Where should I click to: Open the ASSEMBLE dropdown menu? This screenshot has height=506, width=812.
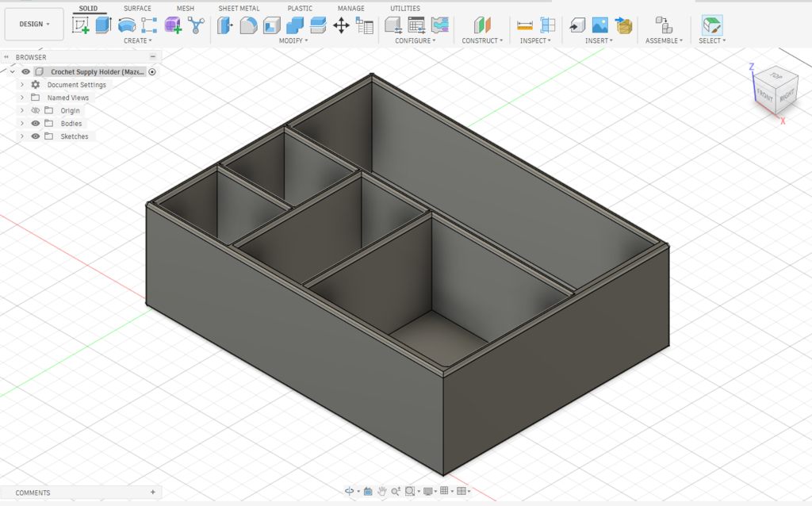[664, 40]
